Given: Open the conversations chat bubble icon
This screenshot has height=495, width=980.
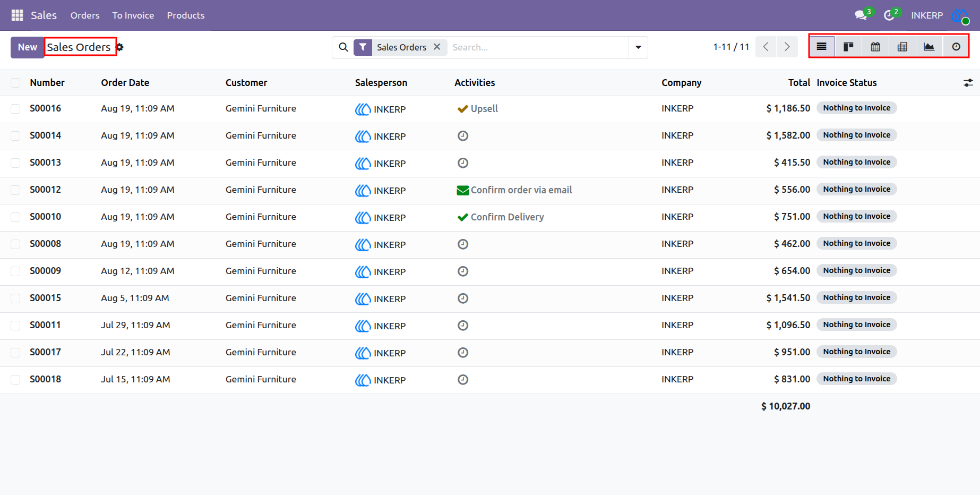Looking at the screenshot, I should point(861,15).
